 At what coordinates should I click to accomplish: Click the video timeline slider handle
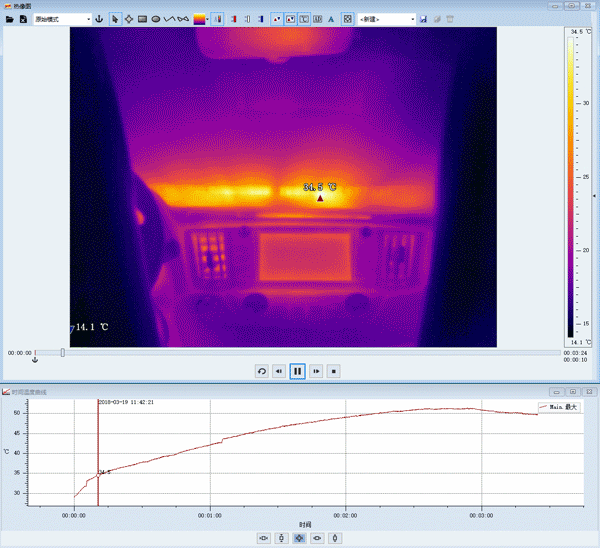coord(63,353)
